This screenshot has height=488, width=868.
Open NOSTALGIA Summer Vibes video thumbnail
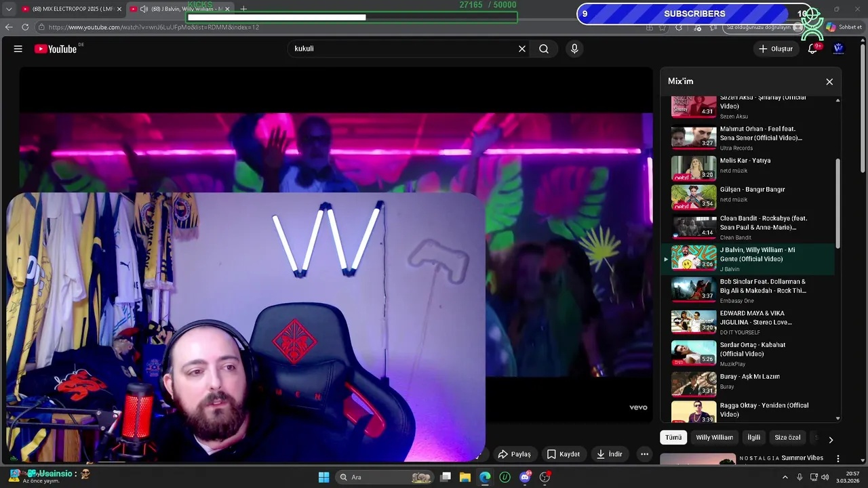[x=698, y=460]
